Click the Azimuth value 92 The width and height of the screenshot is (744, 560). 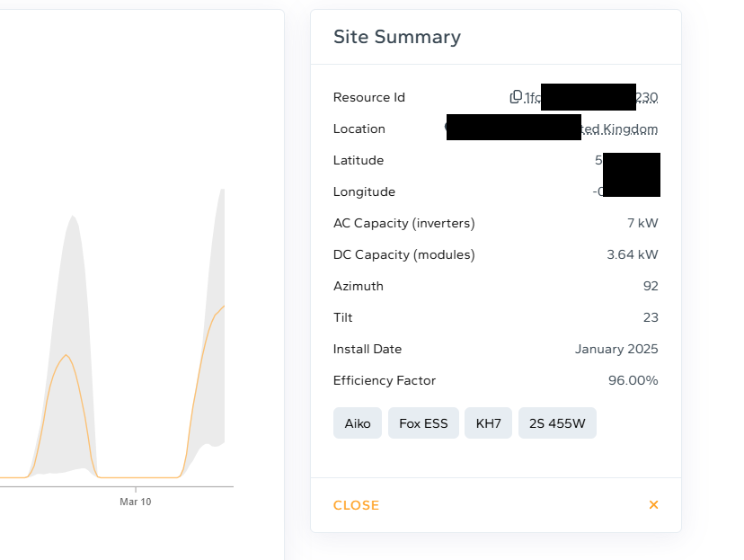tap(651, 286)
